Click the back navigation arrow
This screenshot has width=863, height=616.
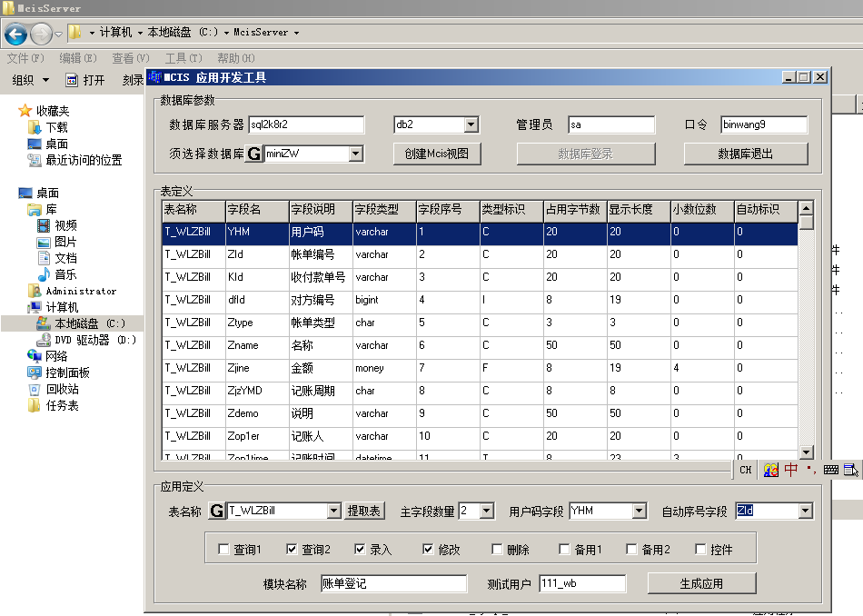(15, 34)
